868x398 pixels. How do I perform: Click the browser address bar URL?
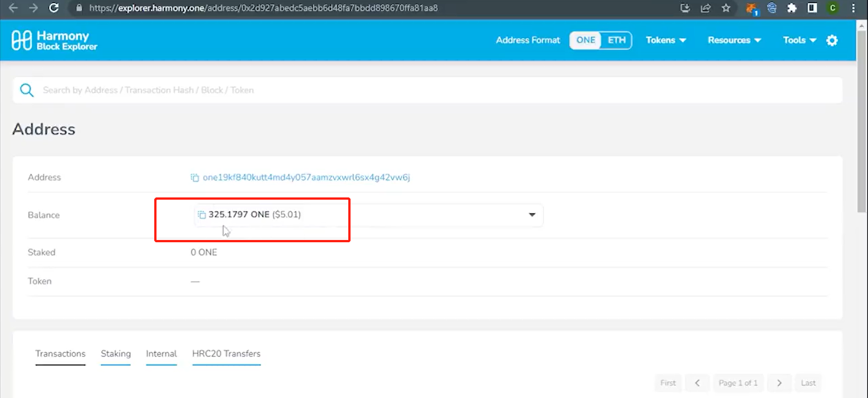click(263, 8)
